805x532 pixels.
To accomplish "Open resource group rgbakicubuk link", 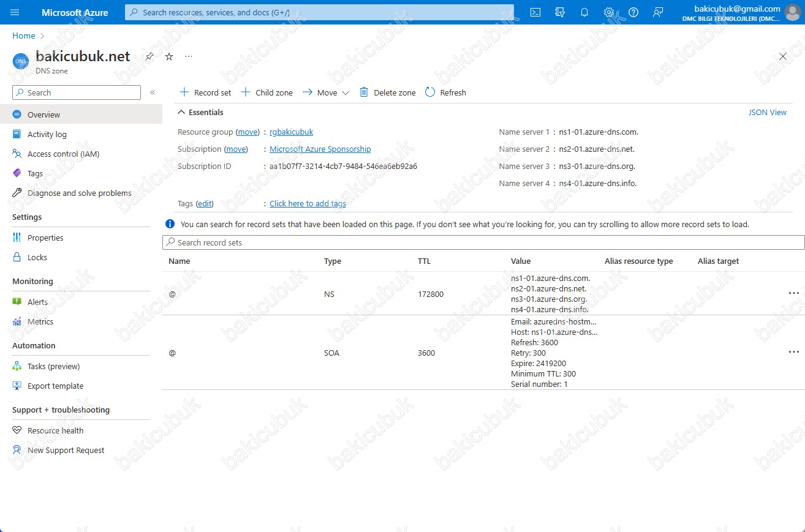I will (291, 132).
